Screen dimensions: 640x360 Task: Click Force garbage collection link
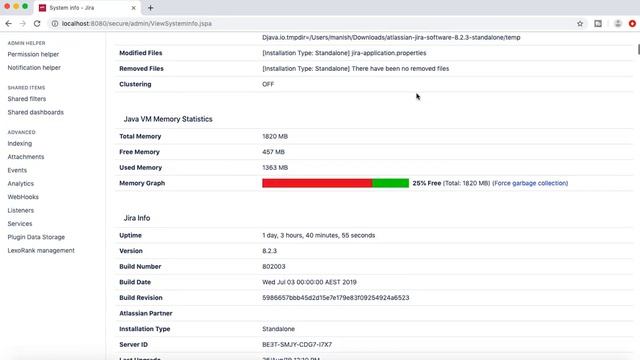point(530,183)
